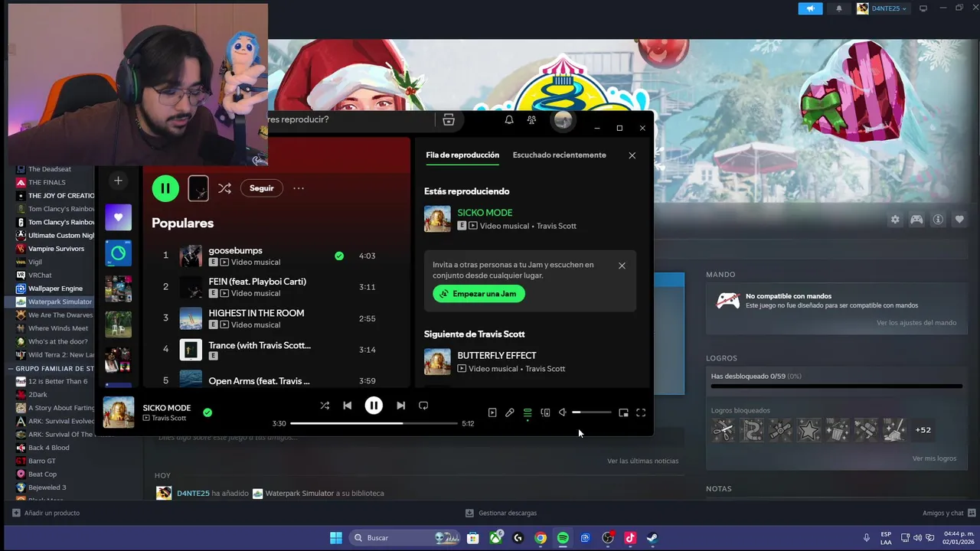Open Steam controller layout icon
This screenshot has width=980, height=551.
pos(916,220)
